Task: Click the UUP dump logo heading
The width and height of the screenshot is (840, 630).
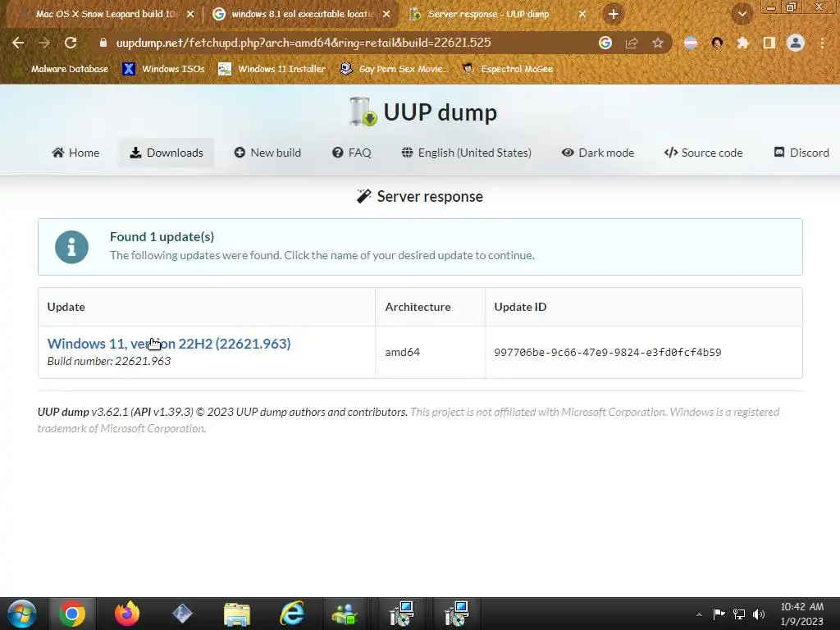Action: [x=423, y=112]
